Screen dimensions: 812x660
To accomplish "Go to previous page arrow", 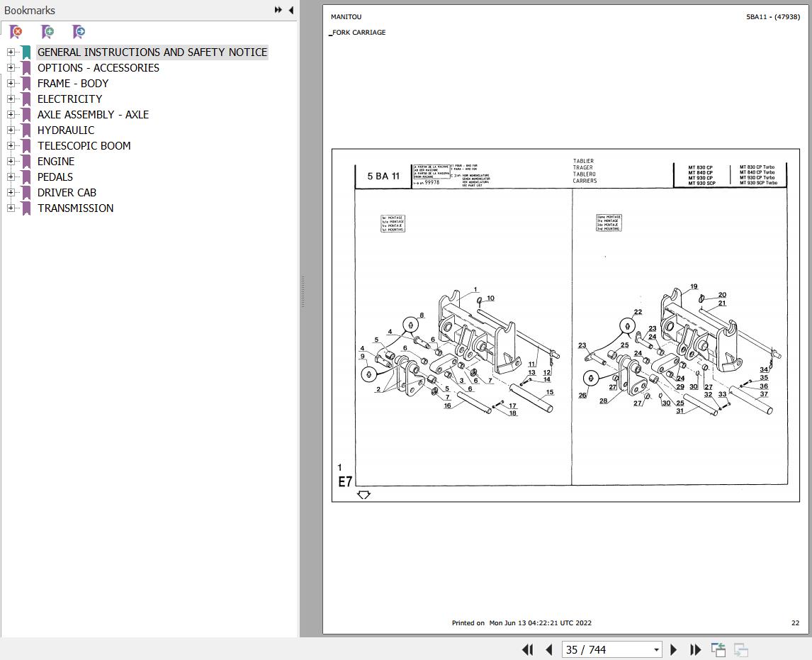I will pyautogui.click(x=549, y=649).
